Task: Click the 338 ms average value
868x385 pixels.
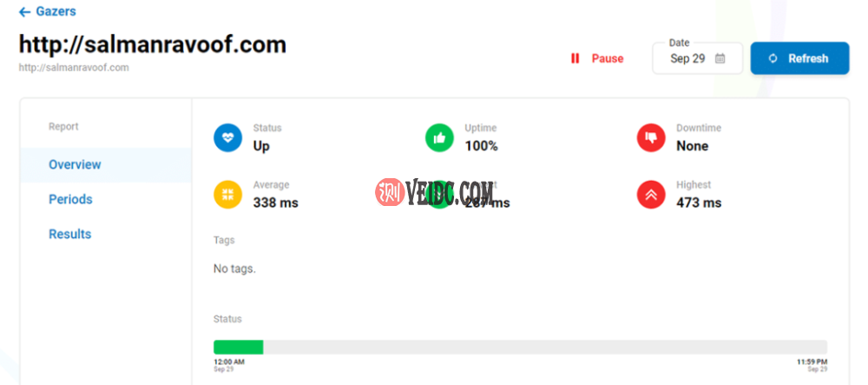Action: click(276, 202)
